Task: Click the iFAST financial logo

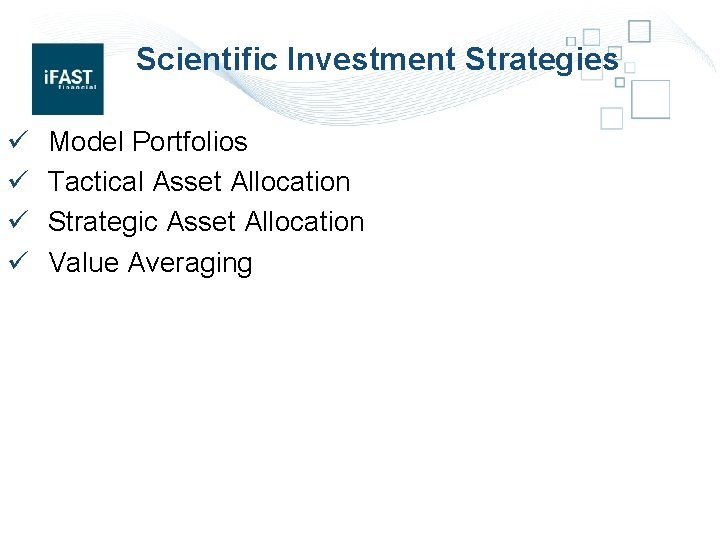Action: [x=68, y=79]
